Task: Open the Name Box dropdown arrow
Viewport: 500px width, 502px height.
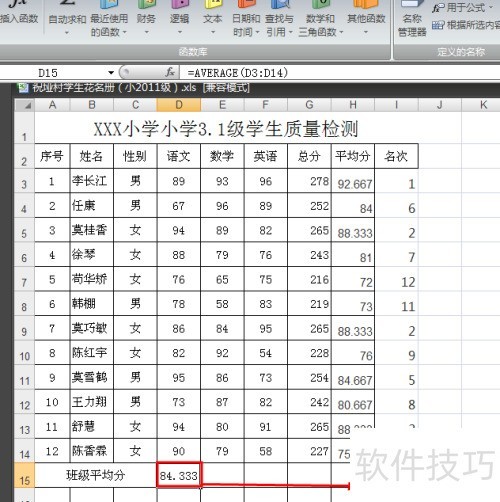Action: pyautogui.click(x=111, y=72)
